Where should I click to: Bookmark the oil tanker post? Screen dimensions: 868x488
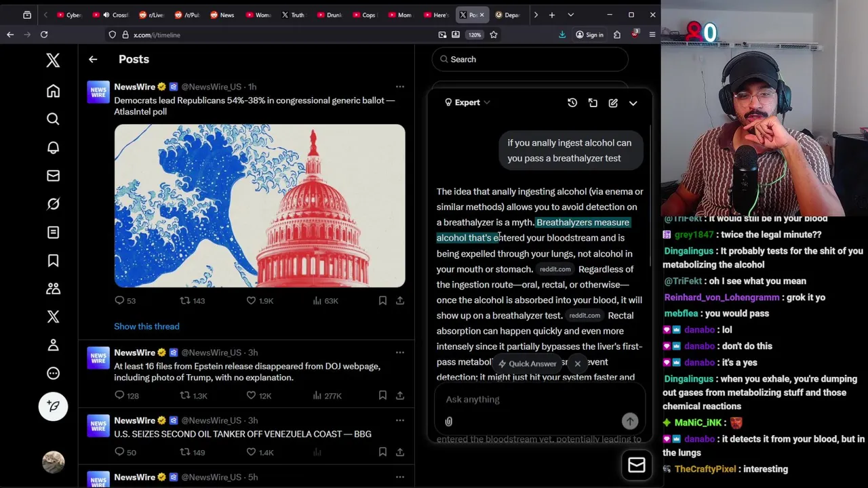coord(382,452)
